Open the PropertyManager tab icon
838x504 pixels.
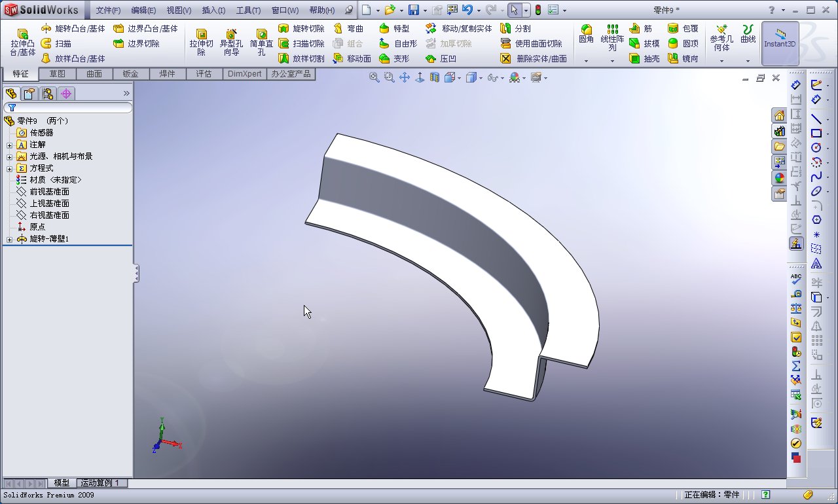[29, 94]
